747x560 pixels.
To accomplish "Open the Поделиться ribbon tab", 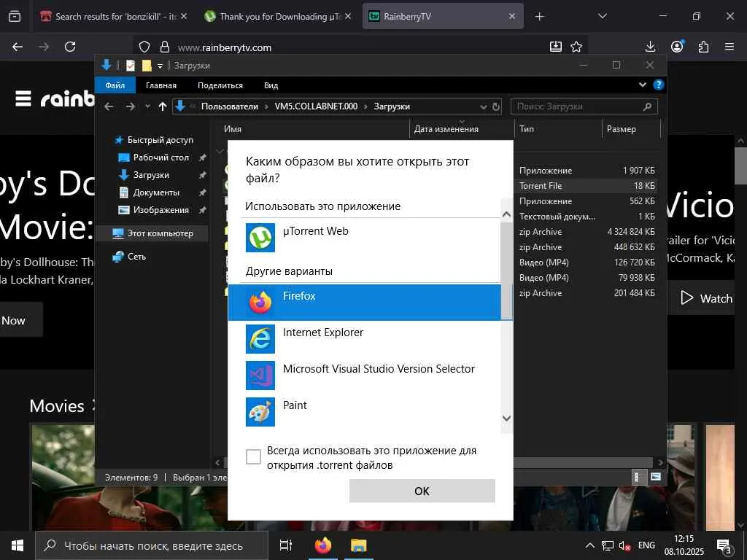I will [x=220, y=85].
